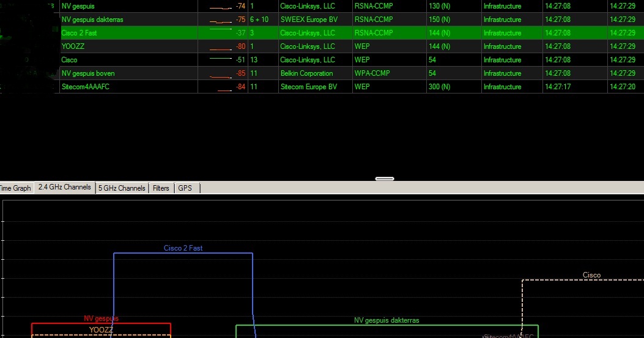Click the green 'NV gespuis dakterras' graph label
The width and height of the screenshot is (644, 338).
click(387, 320)
